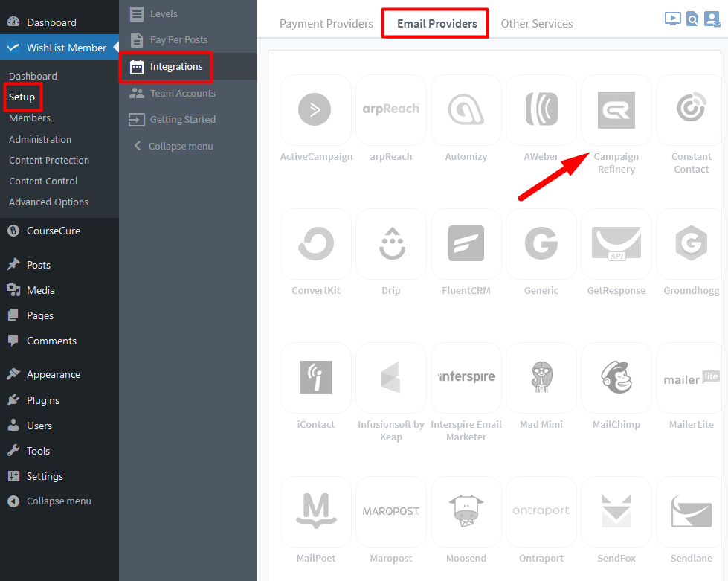Choose the Groundhogg provider icon
728x581 pixels.
691,244
